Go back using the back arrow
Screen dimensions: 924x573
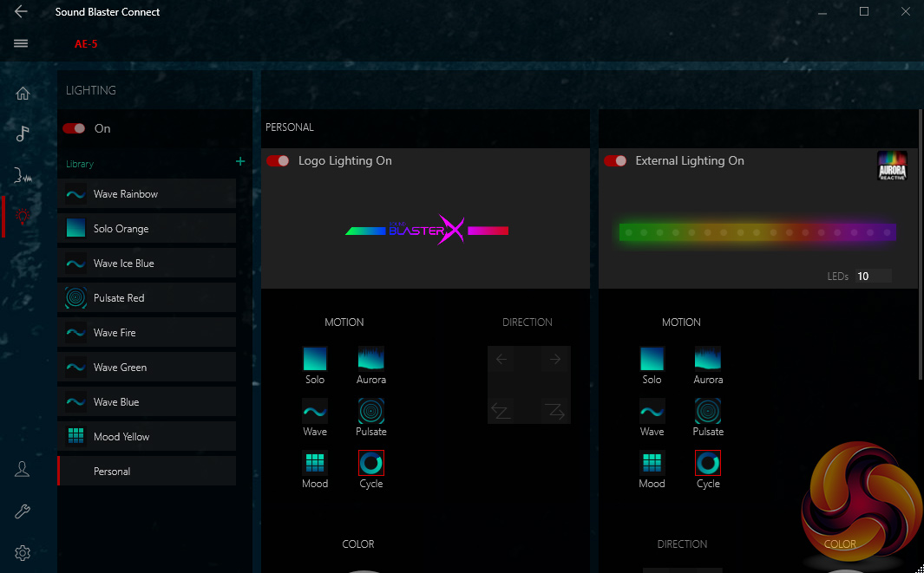pyautogui.click(x=21, y=11)
